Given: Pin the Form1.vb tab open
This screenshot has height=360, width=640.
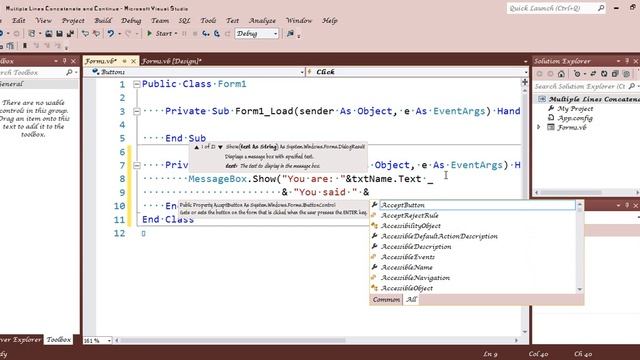Looking at the screenshot, I should pos(124,61).
